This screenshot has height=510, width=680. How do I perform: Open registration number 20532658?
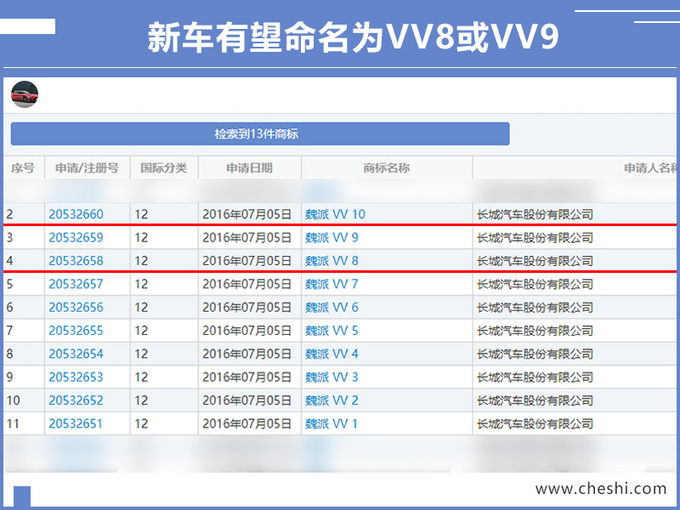click(76, 261)
